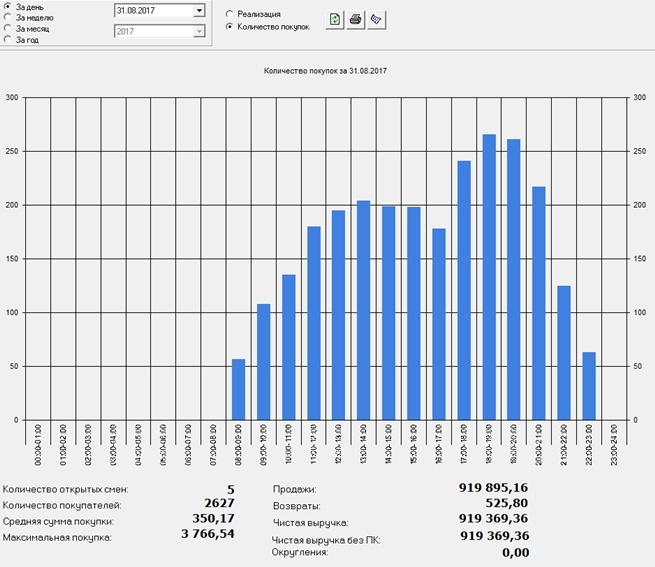Click the rounding value 0,00
This screenshot has height=567, width=655.
515,552
